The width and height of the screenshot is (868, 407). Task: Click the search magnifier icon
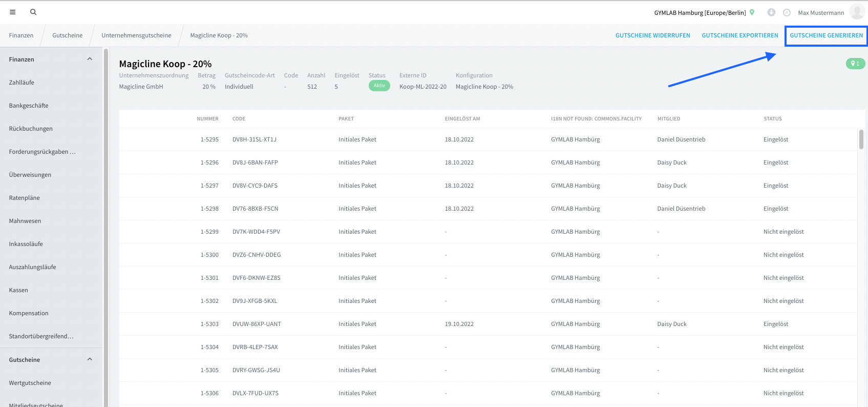tap(33, 12)
